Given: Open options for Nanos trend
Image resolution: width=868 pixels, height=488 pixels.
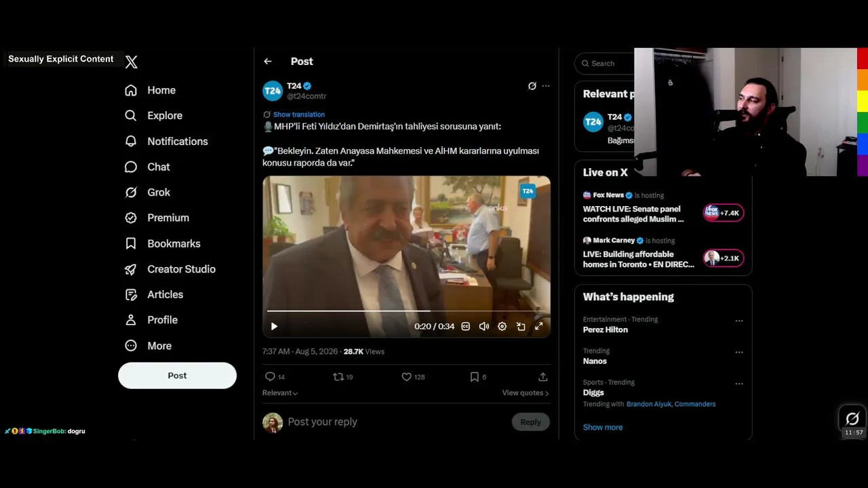Looking at the screenshot, I should [739, 352].
